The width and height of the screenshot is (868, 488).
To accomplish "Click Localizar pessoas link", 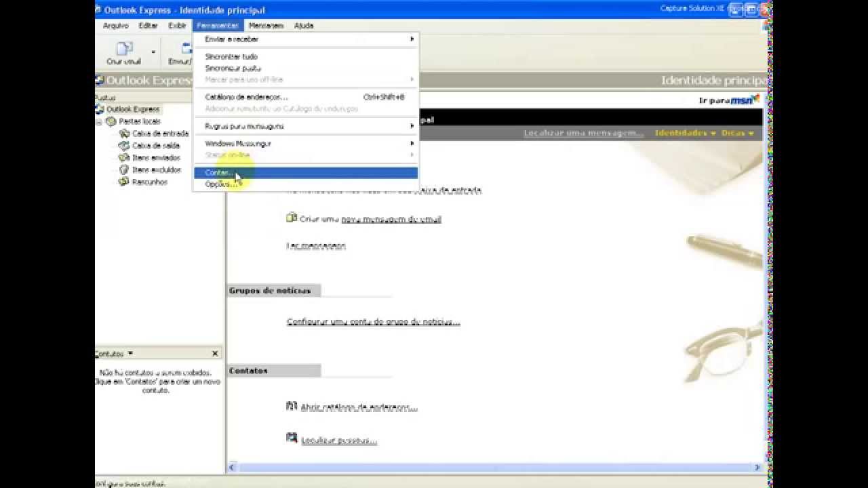I will click(x=339, y=441).
